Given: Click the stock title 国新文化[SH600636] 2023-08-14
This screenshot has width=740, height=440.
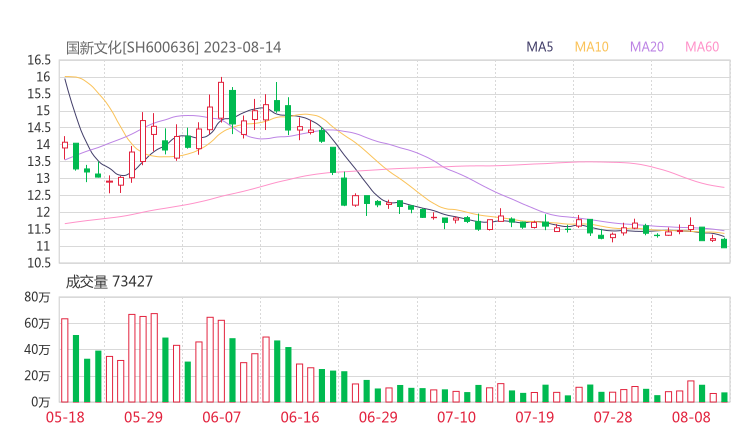Looking at the screenshot, I should (173, 47).
